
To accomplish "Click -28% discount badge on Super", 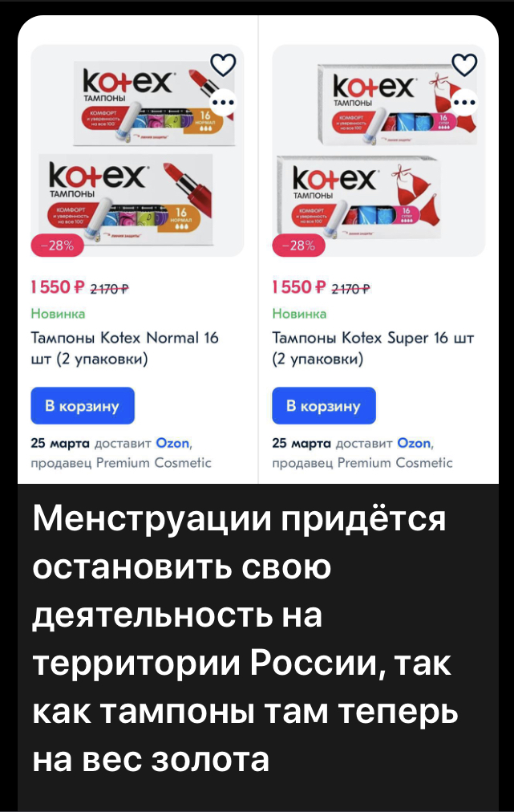I will (299, 246).
